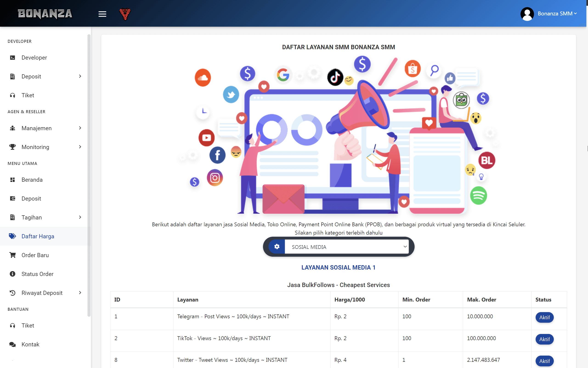This screenshot has width=588, height=368.
Task: Click the Aktif badge for Telegram Post Views
Action: [545, 317]
